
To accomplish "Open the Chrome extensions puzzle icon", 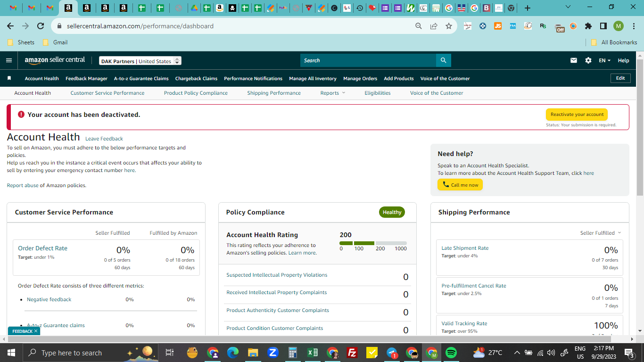I will point(588,26).
